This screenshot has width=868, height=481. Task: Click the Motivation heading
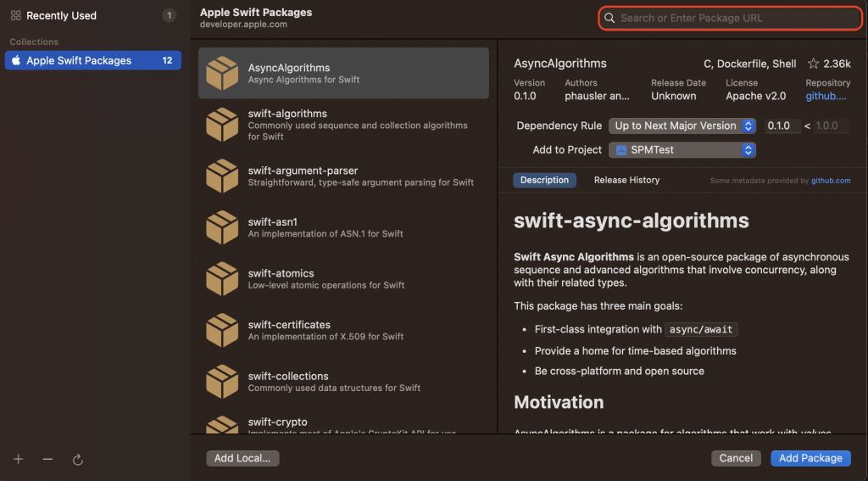559,402
